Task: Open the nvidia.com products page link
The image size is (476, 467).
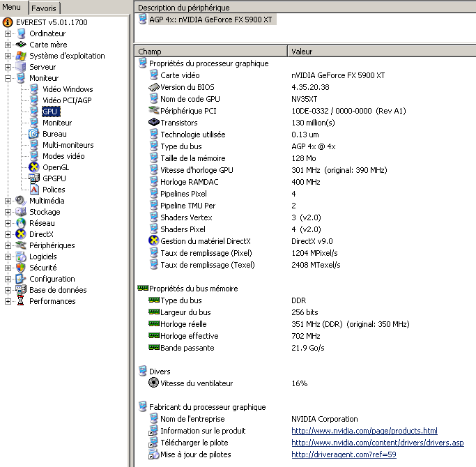Action: tap(364, 431)
